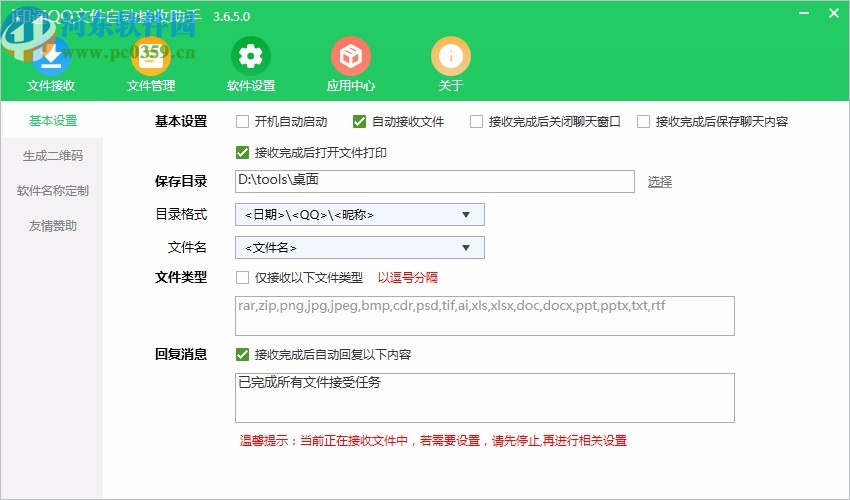Select the 友情赞助 sidebar tab
The image size is (850, 500).
tap(53, 226)
